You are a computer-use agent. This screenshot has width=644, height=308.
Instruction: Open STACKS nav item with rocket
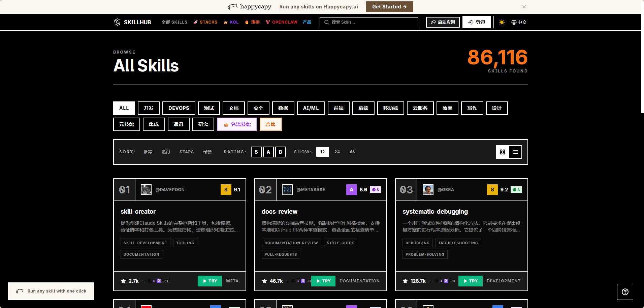[205, 22]
